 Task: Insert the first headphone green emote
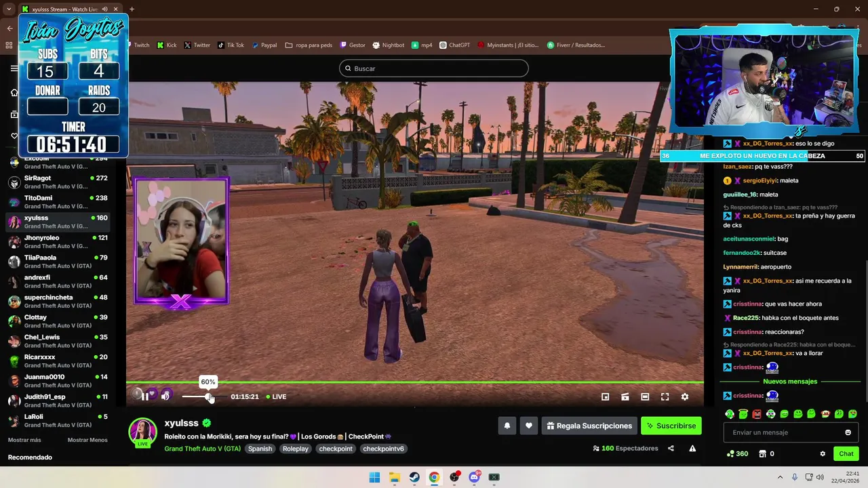(730, 413)
